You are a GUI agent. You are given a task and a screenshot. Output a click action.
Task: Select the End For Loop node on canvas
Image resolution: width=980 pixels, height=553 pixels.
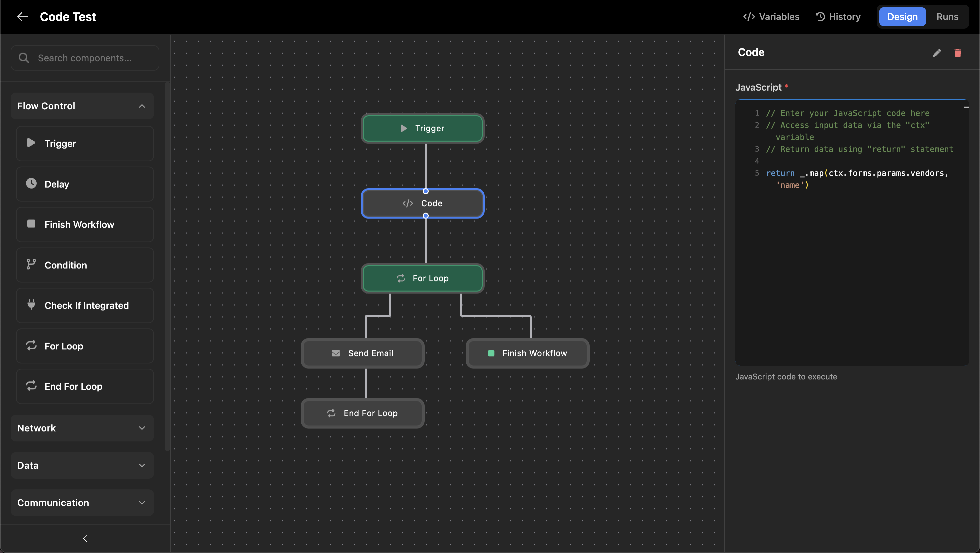pos(362,413)
